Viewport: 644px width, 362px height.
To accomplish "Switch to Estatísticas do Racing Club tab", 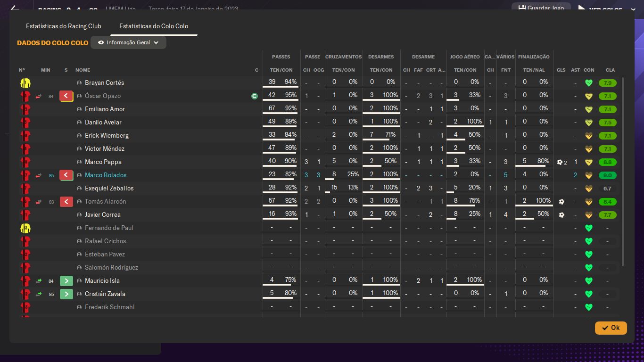I will [x=64, y=26].
